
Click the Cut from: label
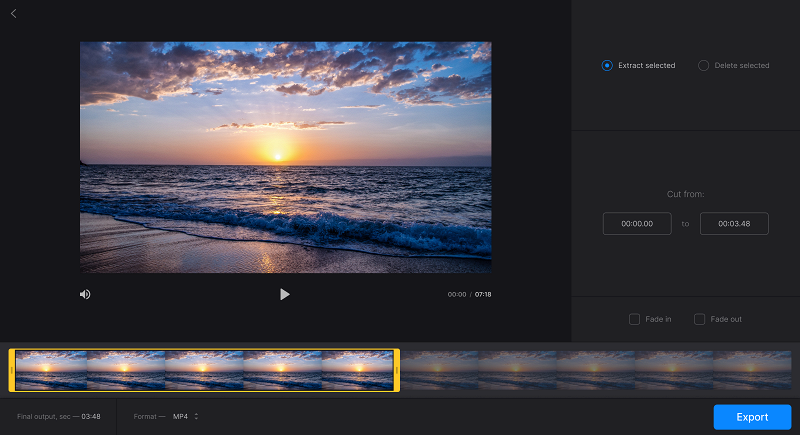click(x=685, y=194)
